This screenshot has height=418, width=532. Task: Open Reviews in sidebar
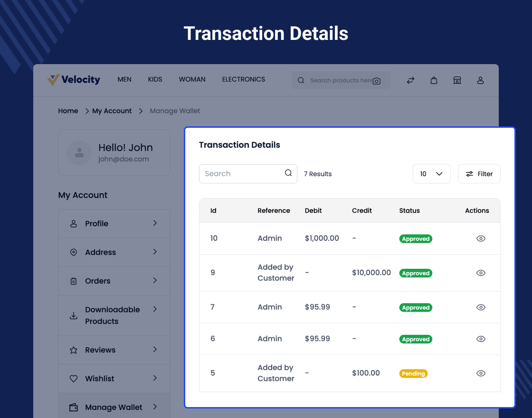[x=114, y=350]
